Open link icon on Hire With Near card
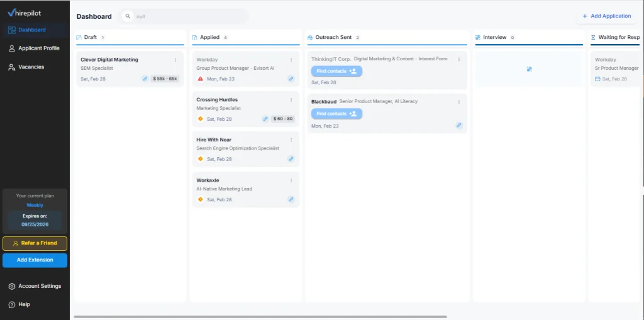 point(291,158)
